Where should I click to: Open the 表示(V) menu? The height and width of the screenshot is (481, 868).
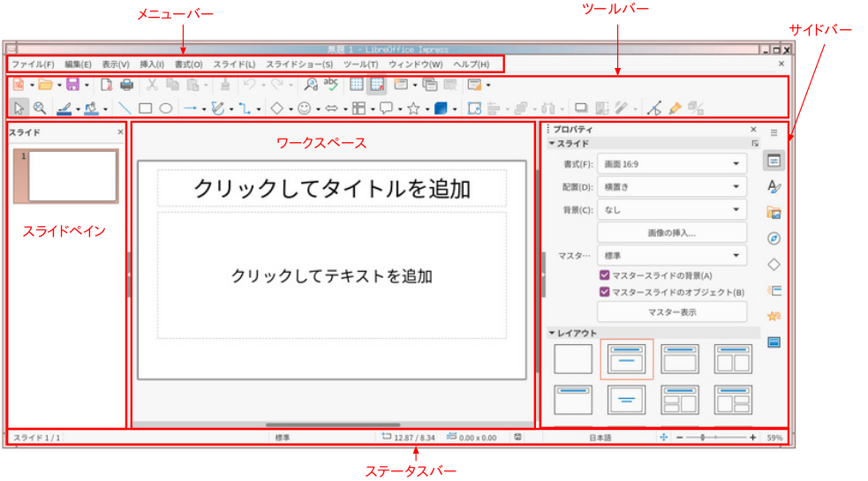[x=116, y=64]
